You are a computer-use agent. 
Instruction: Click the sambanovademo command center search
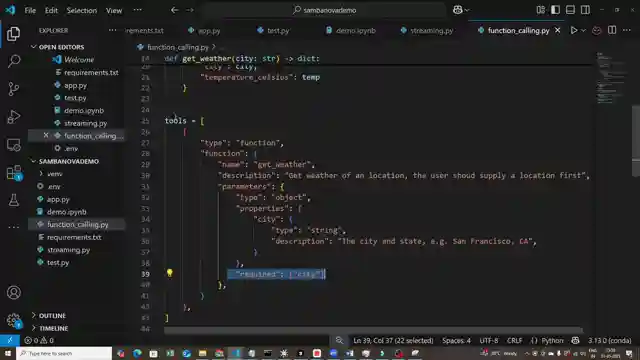point(324,10)
